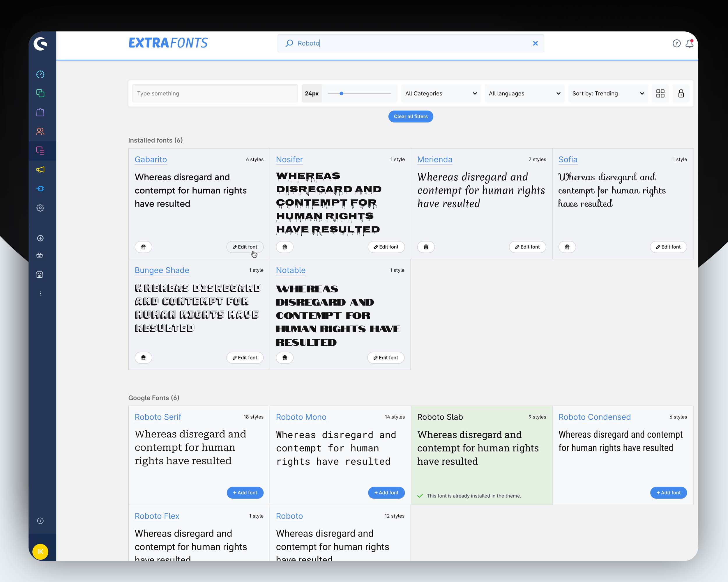The height and width of the screenshot is (582, 728).
Task: Delete the Sofia font with trash icon
Action: [567, 247]
